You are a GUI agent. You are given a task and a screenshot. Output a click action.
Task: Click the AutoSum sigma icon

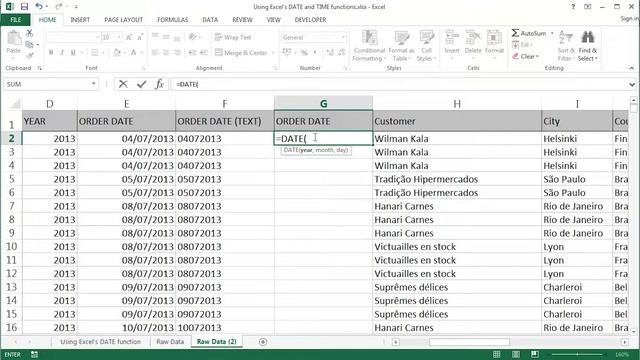point(516,33)
